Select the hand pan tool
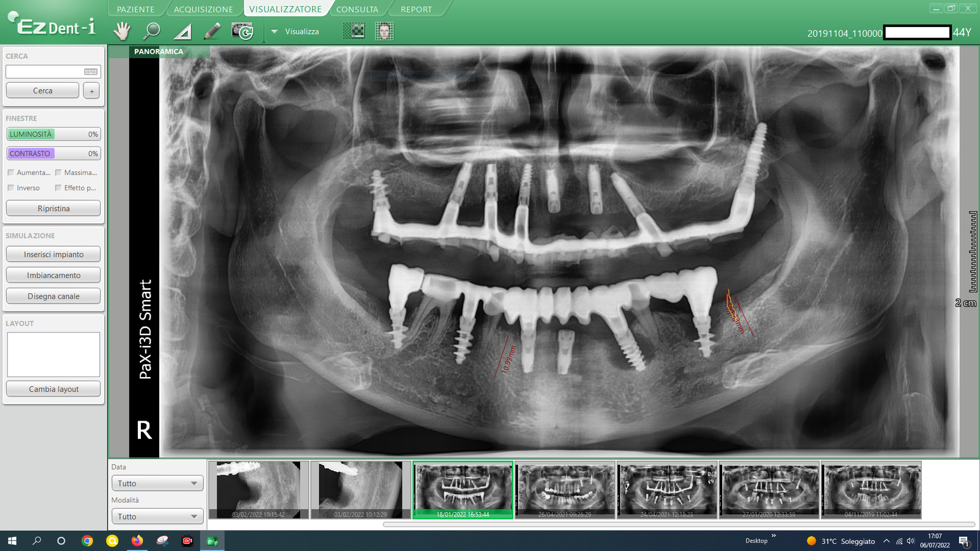 click(123, 31)
